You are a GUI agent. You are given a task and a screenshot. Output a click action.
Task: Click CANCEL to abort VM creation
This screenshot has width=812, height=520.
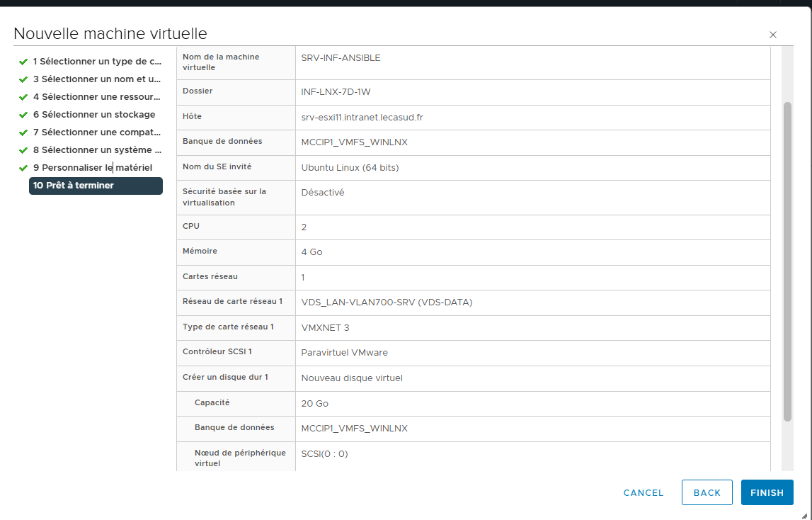point(644,493)
